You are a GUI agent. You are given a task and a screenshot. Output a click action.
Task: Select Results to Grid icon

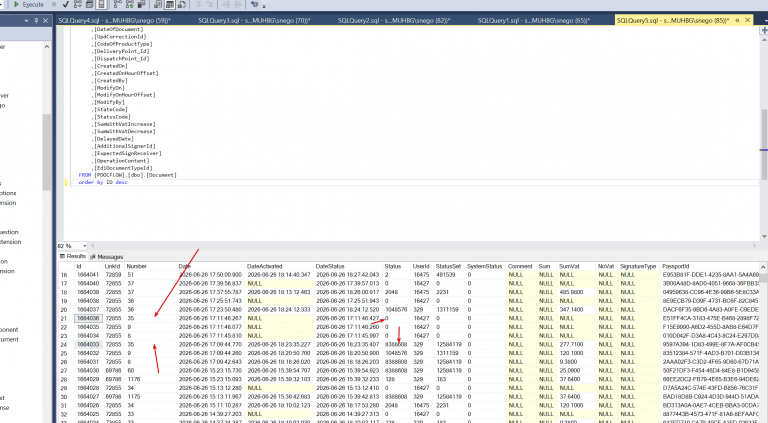(169, 4)
